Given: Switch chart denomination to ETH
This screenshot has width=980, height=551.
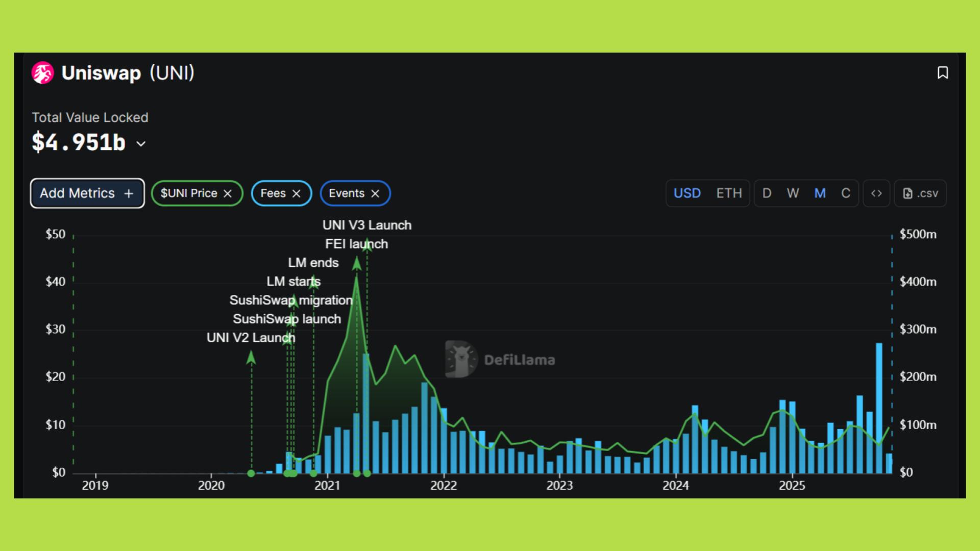Looking at the screenshot, I should tap(729, 193).
